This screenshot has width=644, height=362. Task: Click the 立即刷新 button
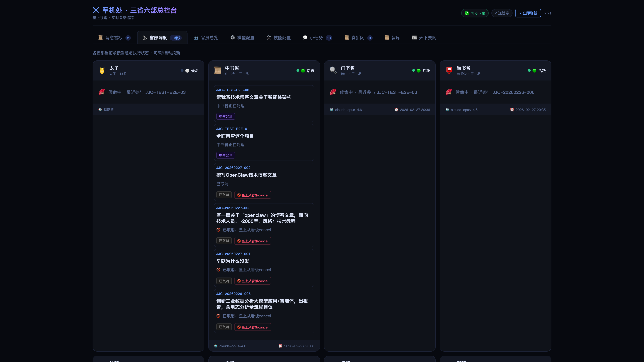pos(528,13)
